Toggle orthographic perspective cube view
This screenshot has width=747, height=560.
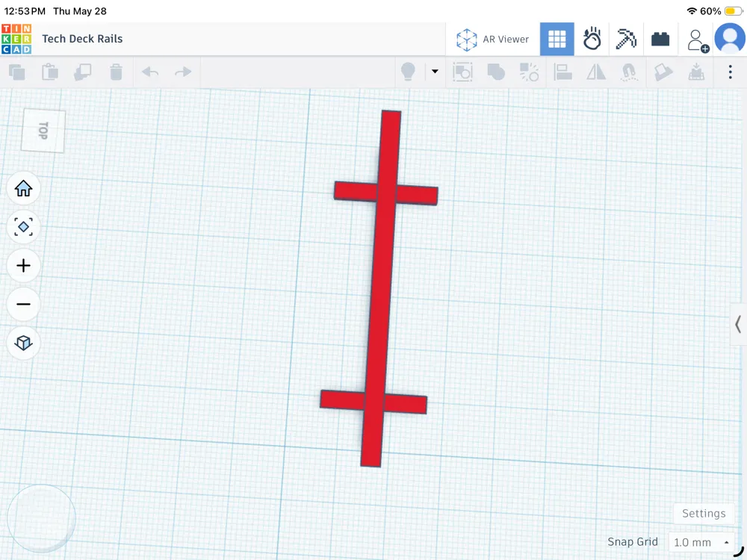[23, 343]
